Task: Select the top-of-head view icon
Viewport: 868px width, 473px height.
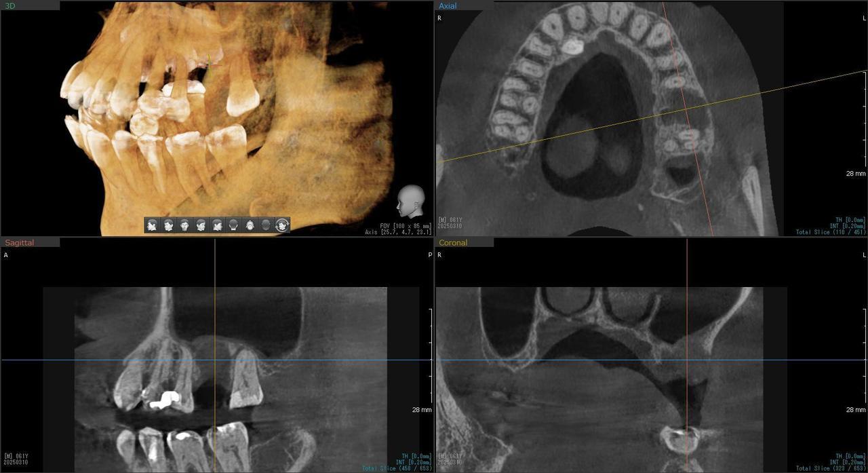Action: tap(250, 225)
